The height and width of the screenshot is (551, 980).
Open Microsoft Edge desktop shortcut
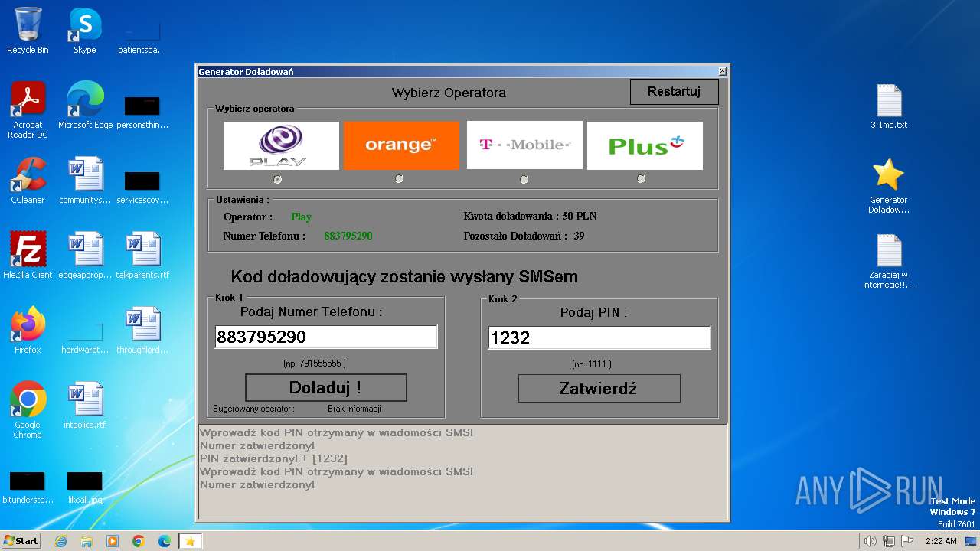point(85,106)
